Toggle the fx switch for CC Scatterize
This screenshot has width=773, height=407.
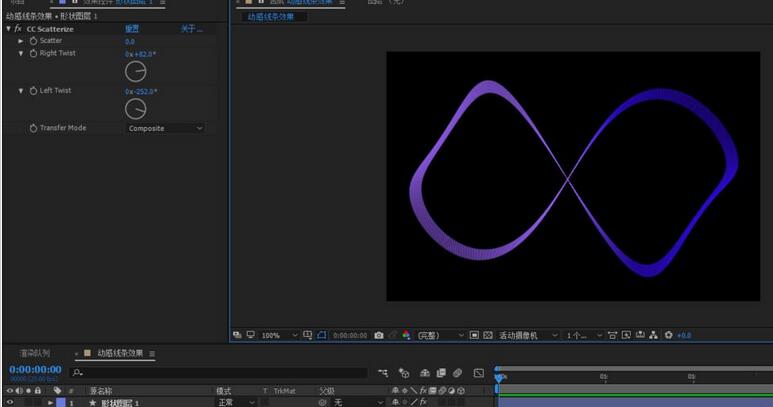(x=18, y=29)
